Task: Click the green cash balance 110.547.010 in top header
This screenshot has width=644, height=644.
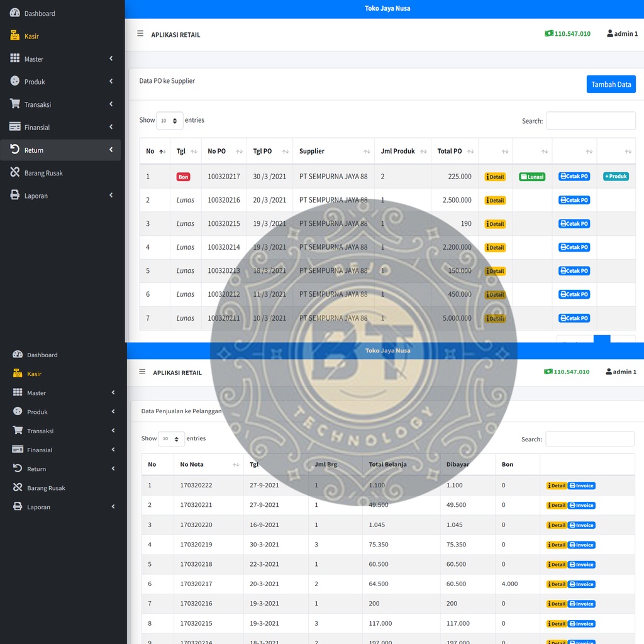Action: pos(567,34)
